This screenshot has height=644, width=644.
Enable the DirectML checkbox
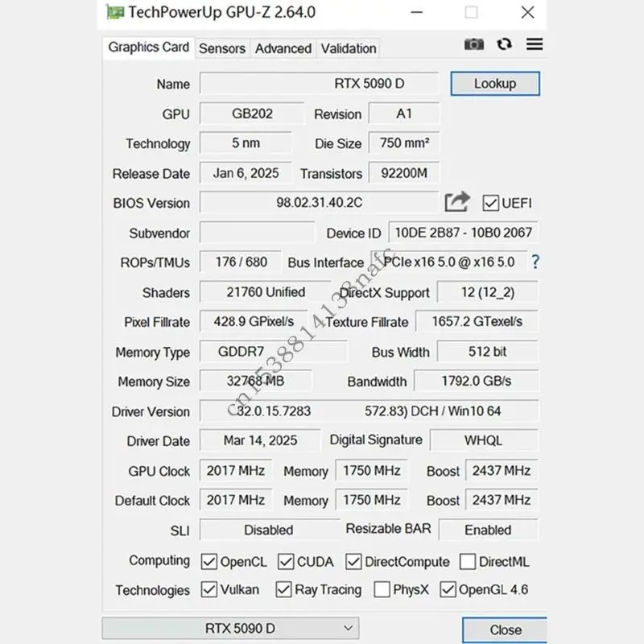click(468, 561)
